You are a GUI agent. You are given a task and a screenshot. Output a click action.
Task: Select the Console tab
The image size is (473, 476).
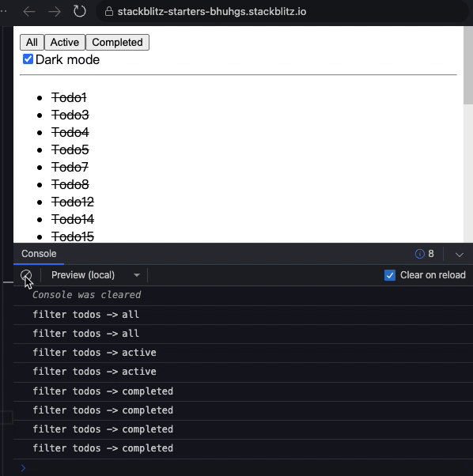[39, 254]
